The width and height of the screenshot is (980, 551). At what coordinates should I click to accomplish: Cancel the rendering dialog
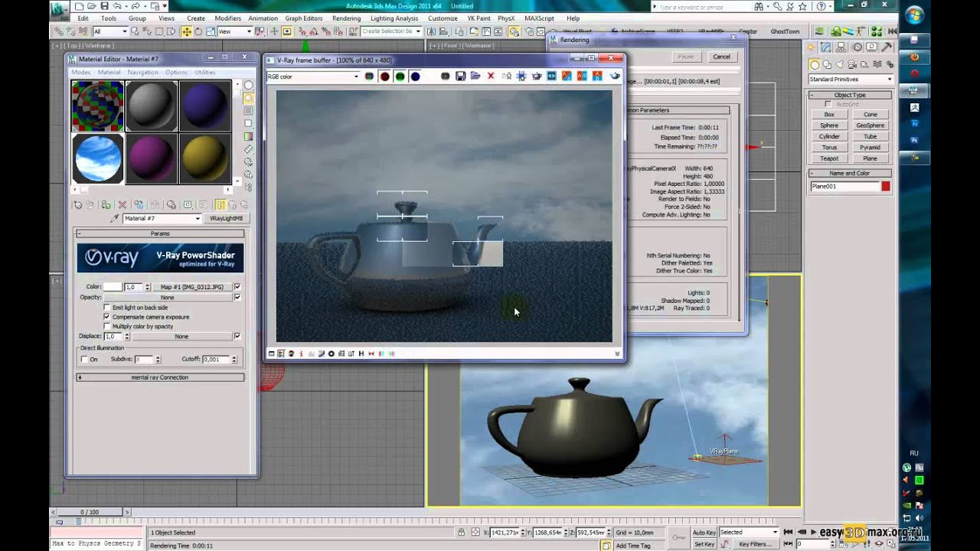(x=721, y=57)
